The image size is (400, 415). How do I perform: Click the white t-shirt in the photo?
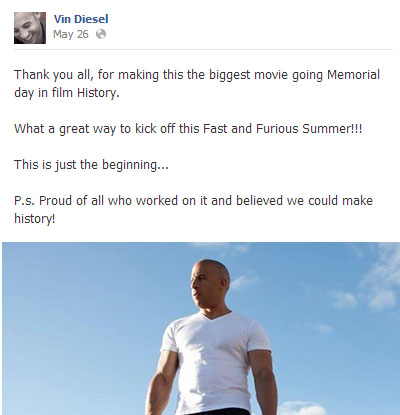point(214,360)
